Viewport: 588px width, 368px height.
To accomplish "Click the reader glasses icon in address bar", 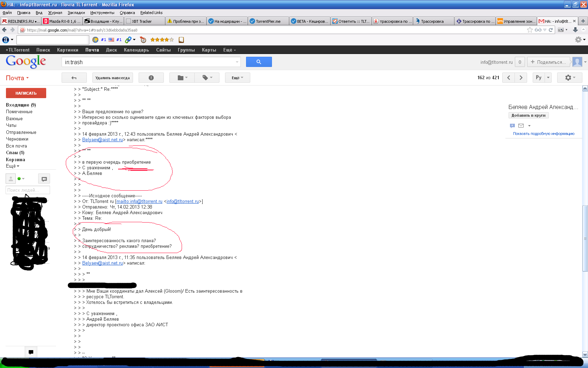I will (x=538, y=30).
